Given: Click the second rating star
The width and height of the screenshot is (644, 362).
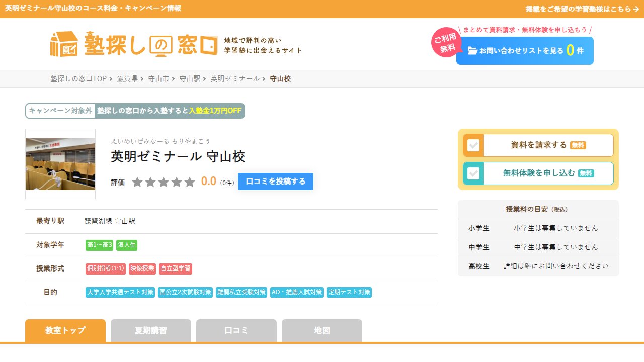Looking at the screenshot, I should pyautogui.click(x=150, y=182).
